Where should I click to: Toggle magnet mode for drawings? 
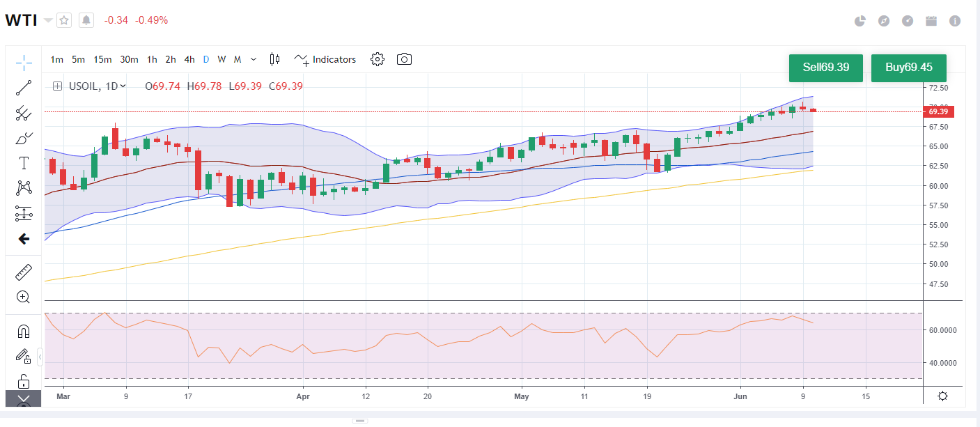pyautogui.click(x=24, y=332)
